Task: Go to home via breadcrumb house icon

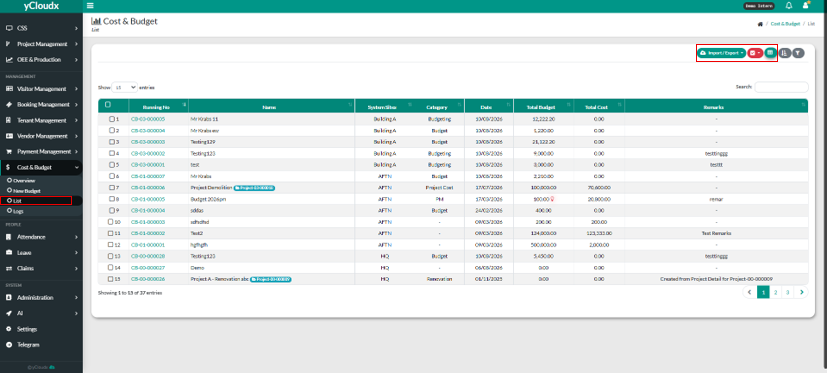Action: (760, 24)
